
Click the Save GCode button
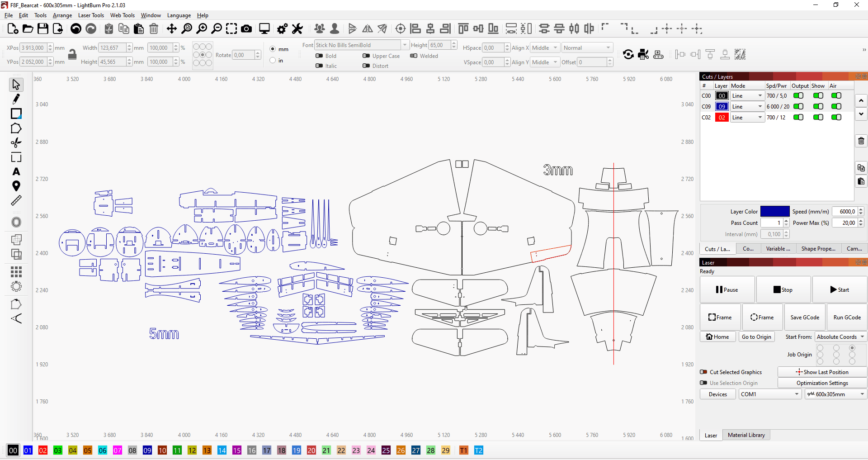point(805,317)
